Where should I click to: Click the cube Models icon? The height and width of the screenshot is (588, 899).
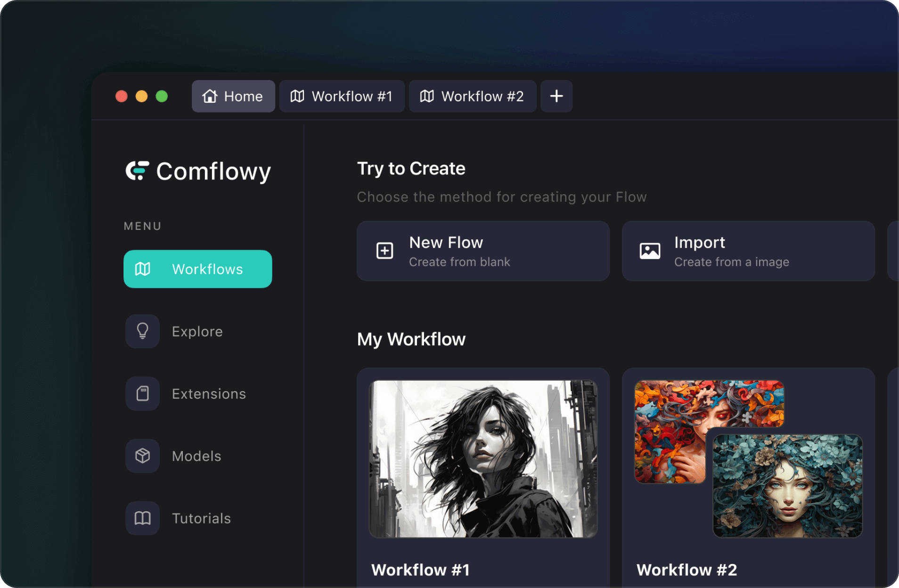tap(142, 456)
